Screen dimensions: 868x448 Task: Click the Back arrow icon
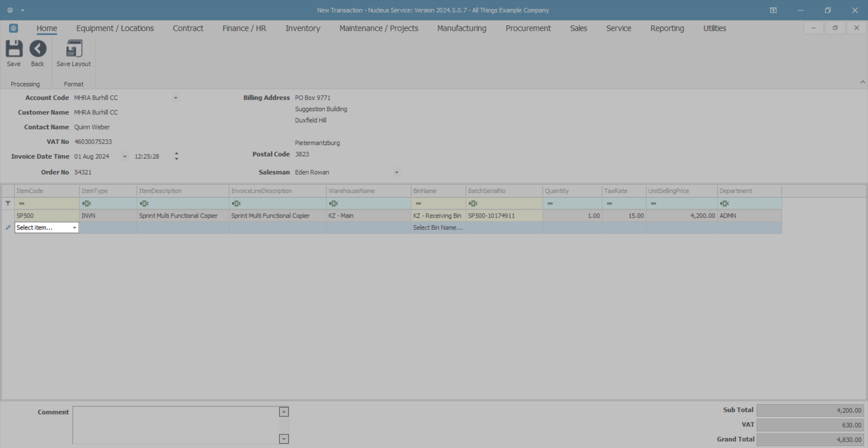coord(38,49)
